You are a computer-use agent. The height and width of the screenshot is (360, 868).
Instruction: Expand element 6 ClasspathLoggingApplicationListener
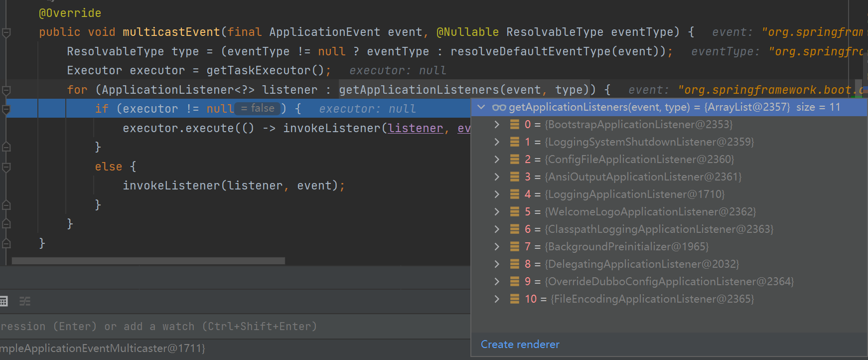point(497,229)
